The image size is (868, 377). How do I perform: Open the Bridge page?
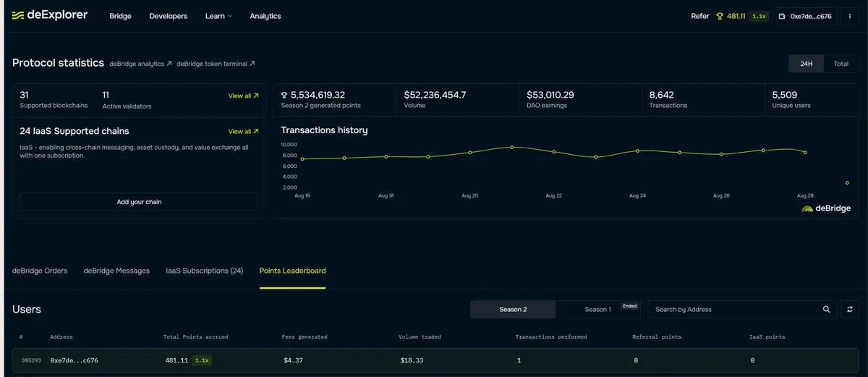tap(120, 16)
